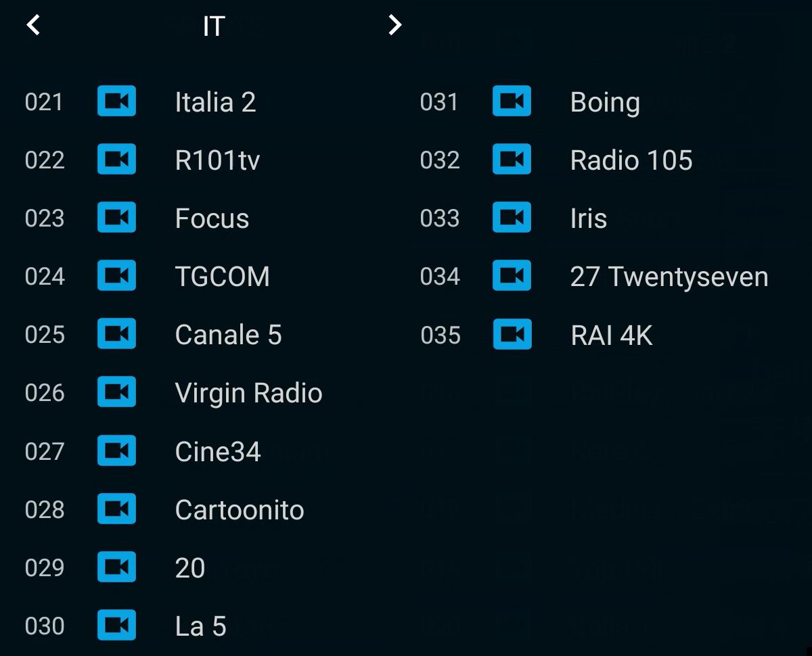Click channel number 021
The width and height of the screenshot is (812, 656).
tap(44, 102)
